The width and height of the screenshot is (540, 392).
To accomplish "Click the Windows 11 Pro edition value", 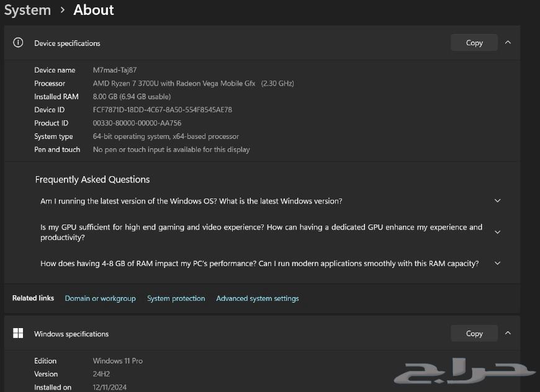I will [117, 360].
